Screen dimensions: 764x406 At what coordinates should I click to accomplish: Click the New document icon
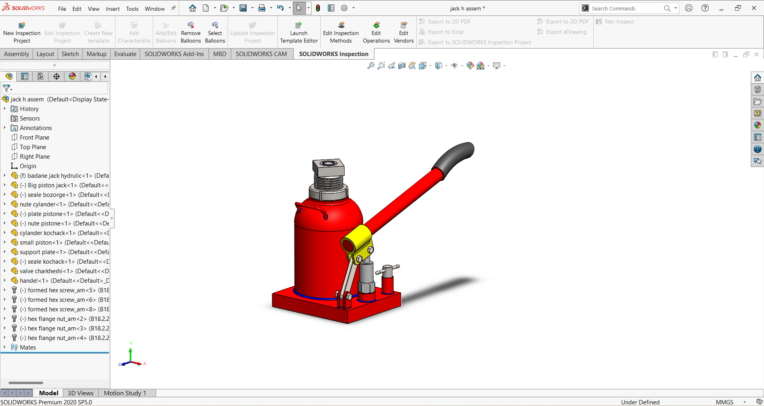[x=206, y=8]
